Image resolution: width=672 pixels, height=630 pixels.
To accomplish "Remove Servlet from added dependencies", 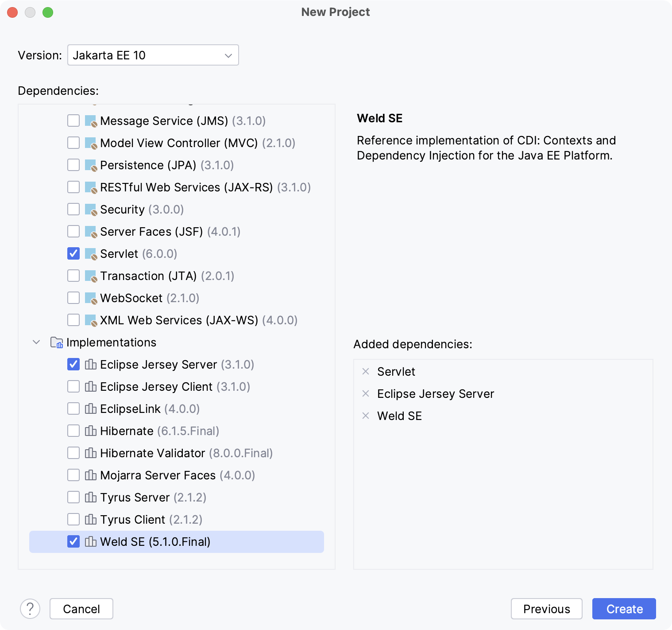I will tap(366, 371).
